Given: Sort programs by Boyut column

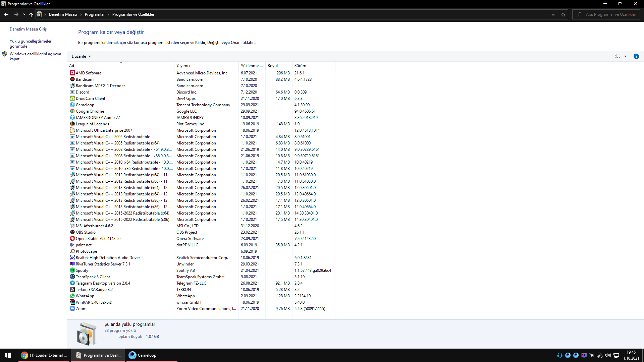Looking at the screenshot, I should click(279, 65).
